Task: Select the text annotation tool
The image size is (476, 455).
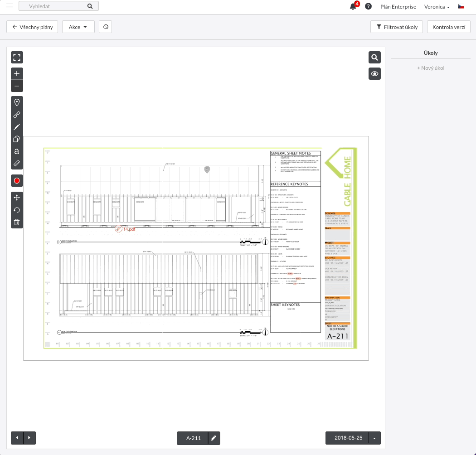Action: pyautogui.click(x=17, y=151)
